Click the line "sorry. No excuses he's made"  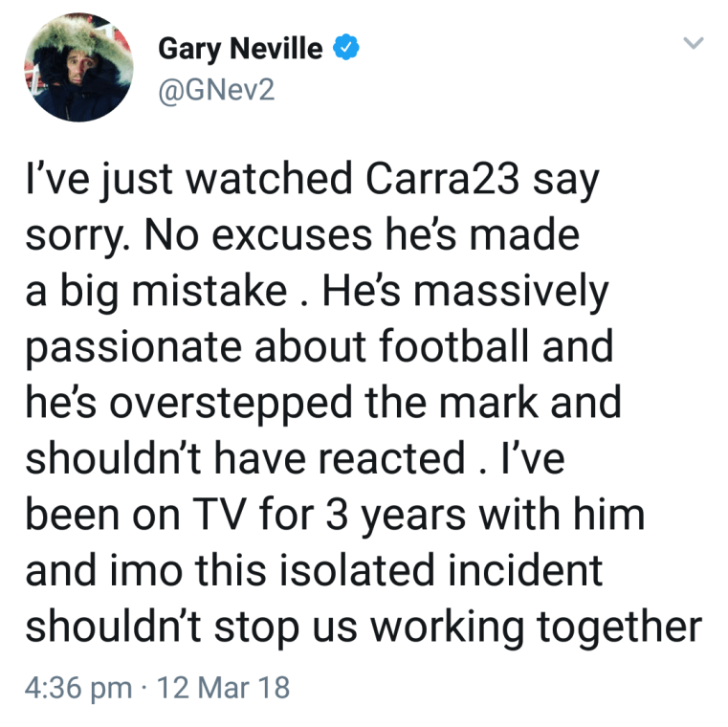301,234
